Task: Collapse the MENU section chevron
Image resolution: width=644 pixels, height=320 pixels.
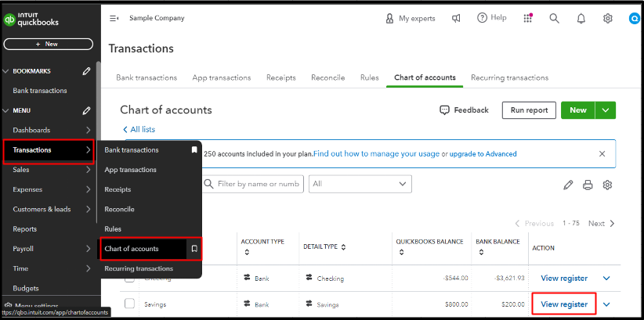Action: pos(5,111)
